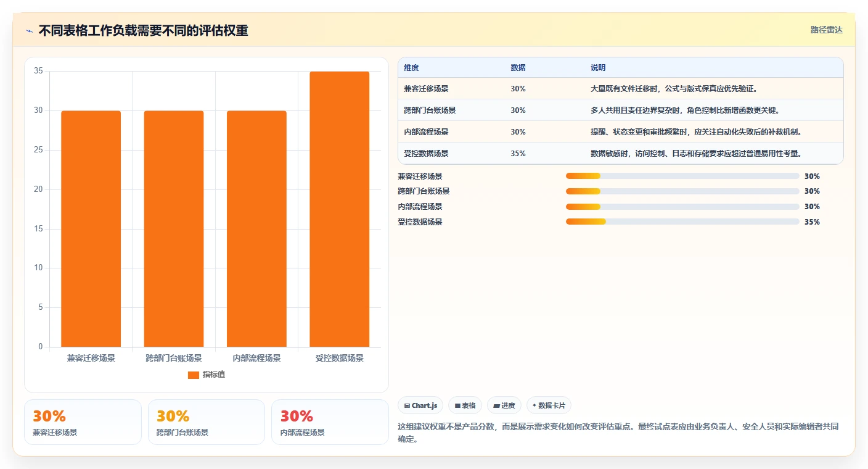Click the title 不同表格工作负载需要不同的评估权重
Image resolution: width=868 pixels, height=469 pixels.
[x=143, y=31]
